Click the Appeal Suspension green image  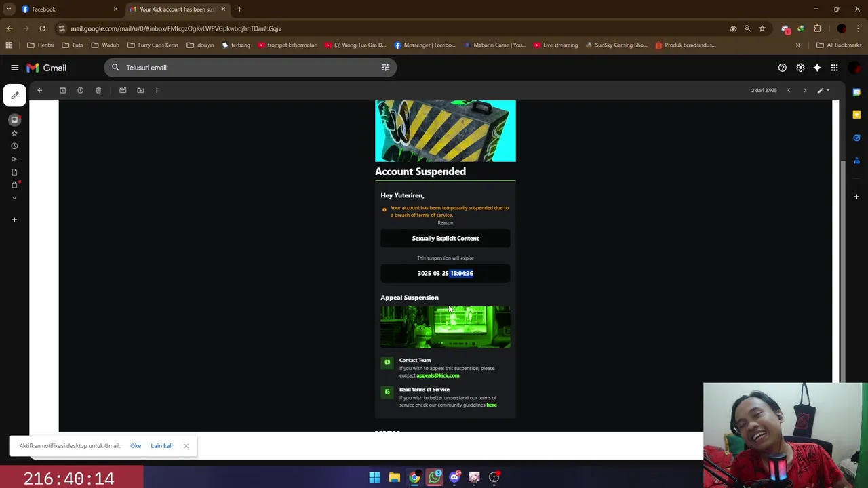click(x=446, y=327)
